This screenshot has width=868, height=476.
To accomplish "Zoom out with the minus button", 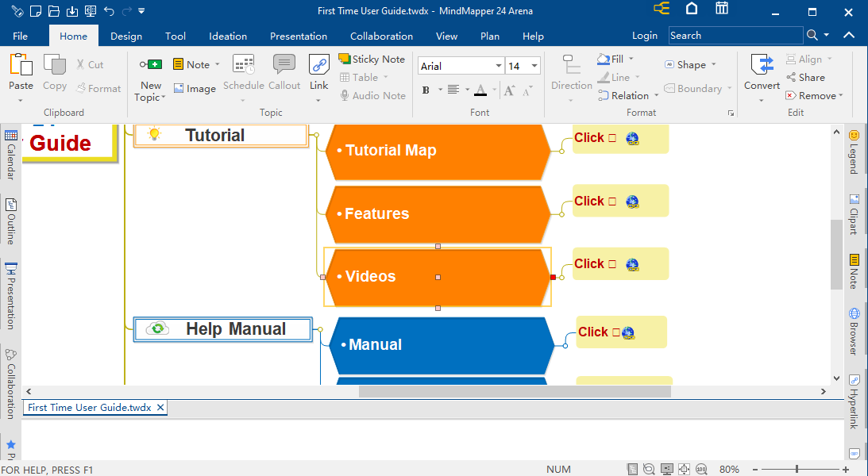I will point(755,470).
